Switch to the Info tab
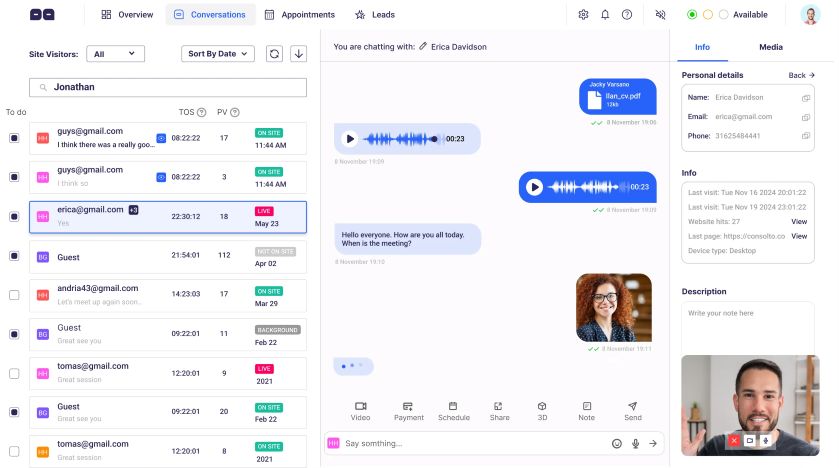This screenshot has height=468, width=839. point(702,47)
